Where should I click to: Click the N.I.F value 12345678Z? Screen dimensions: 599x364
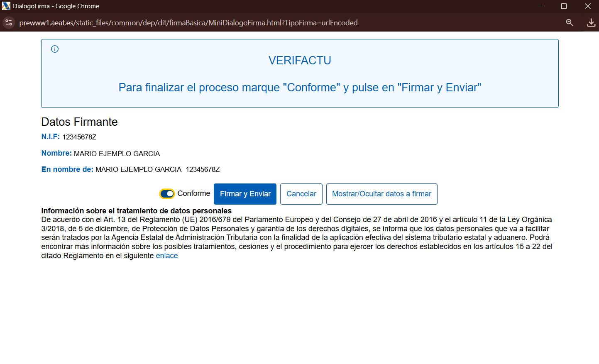coord(79,137)
